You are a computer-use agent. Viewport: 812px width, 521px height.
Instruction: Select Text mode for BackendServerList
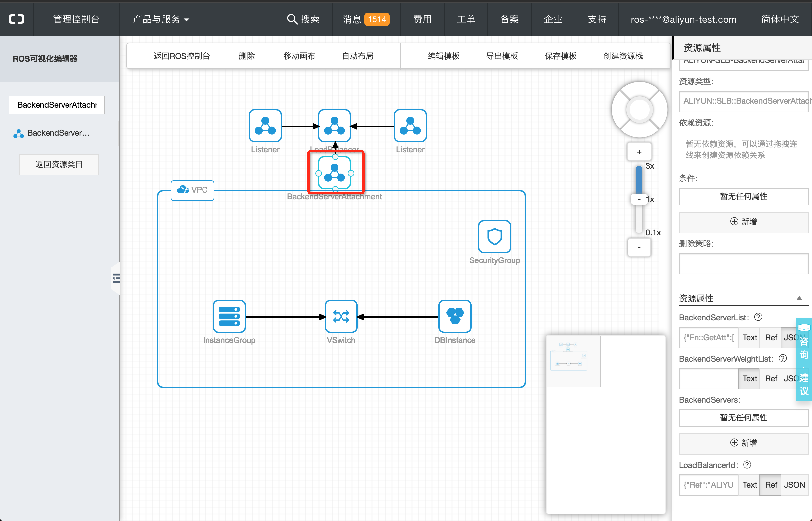point(749,337)
